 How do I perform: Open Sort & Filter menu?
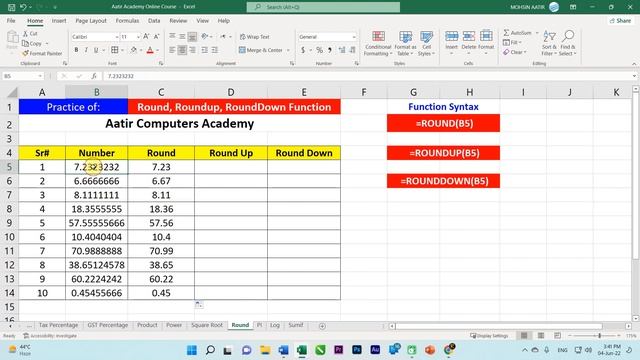[549, 43]
